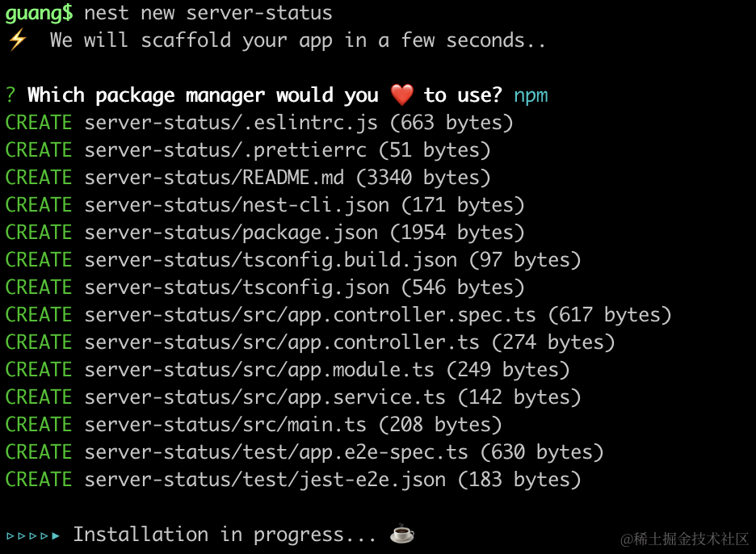This screenshot has width=756, height=554.
Task: Click the src/app.module.ts path
Action: pyautogui.click(x=259, y=370)
